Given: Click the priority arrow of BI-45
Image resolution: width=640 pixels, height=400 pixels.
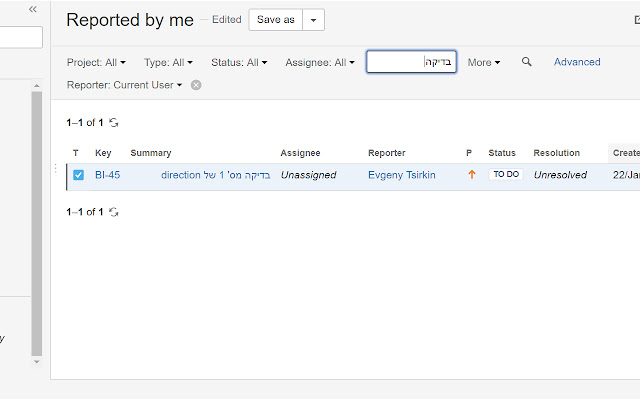Looking at the screenshot, I should tap(472, 175).
